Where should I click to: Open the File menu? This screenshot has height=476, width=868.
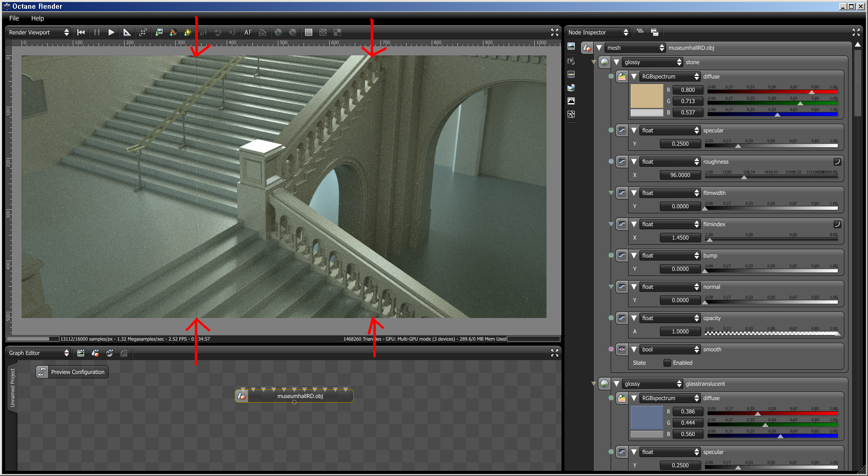coord(14,18)
